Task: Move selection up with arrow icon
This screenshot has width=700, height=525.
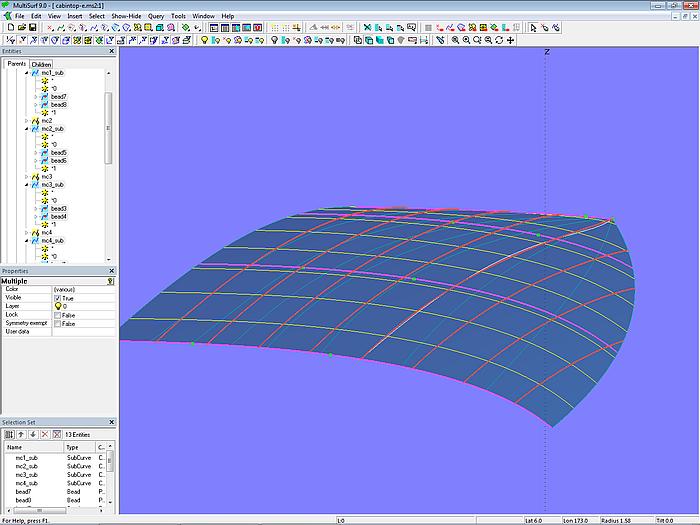Action: point(20,434)
